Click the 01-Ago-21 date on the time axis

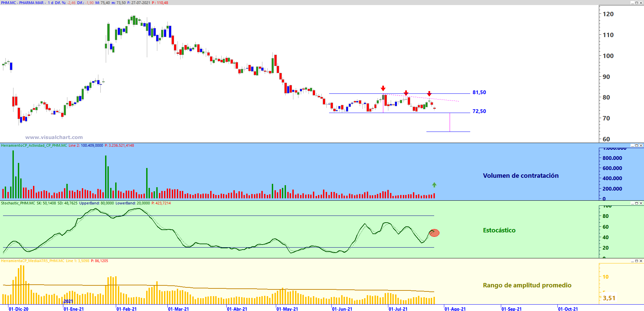[x=455, y=309]
